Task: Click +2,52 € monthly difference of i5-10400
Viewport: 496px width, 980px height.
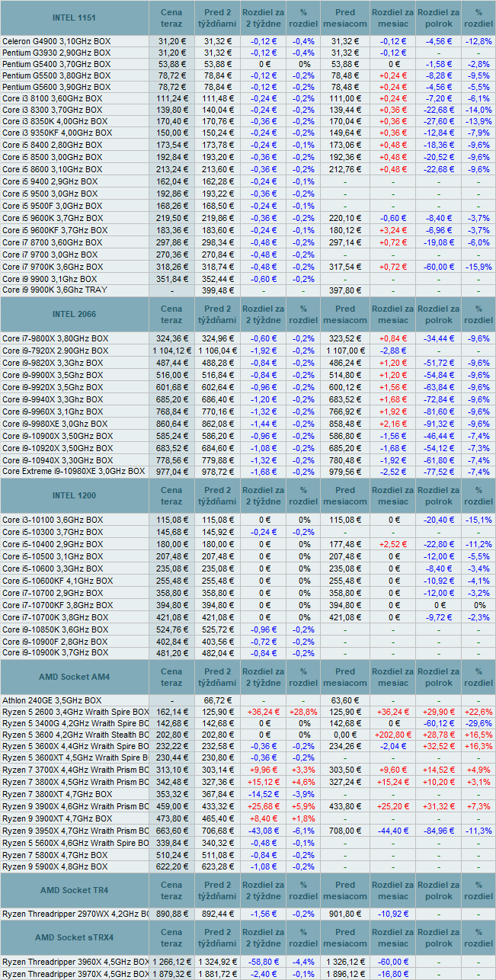Action: point(392,544)
